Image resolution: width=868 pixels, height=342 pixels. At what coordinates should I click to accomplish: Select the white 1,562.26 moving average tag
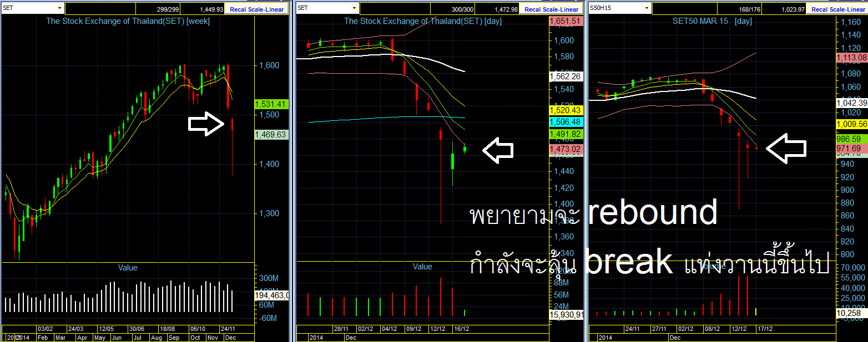click(565, 76)
